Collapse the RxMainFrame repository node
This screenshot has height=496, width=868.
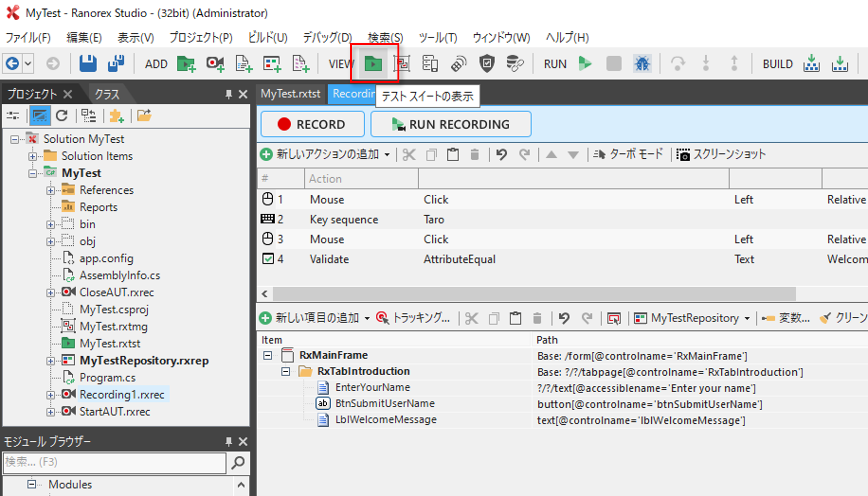tap(268, 355)
